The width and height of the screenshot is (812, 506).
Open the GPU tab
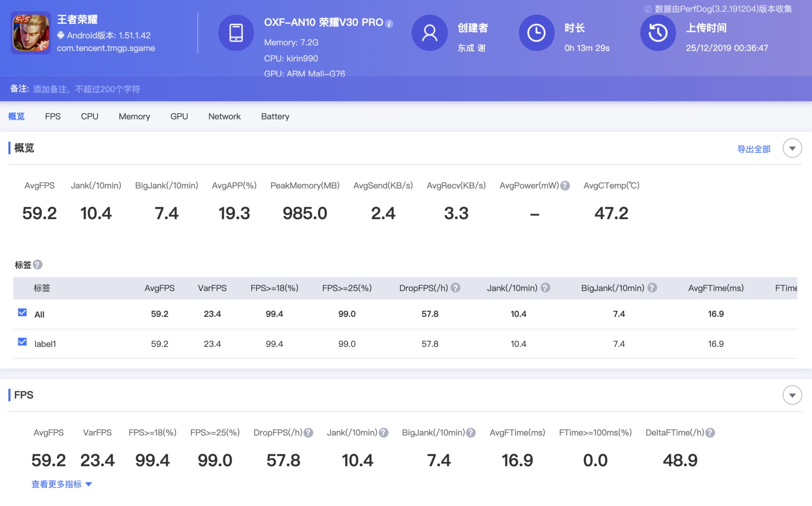[x=179, y=116]
